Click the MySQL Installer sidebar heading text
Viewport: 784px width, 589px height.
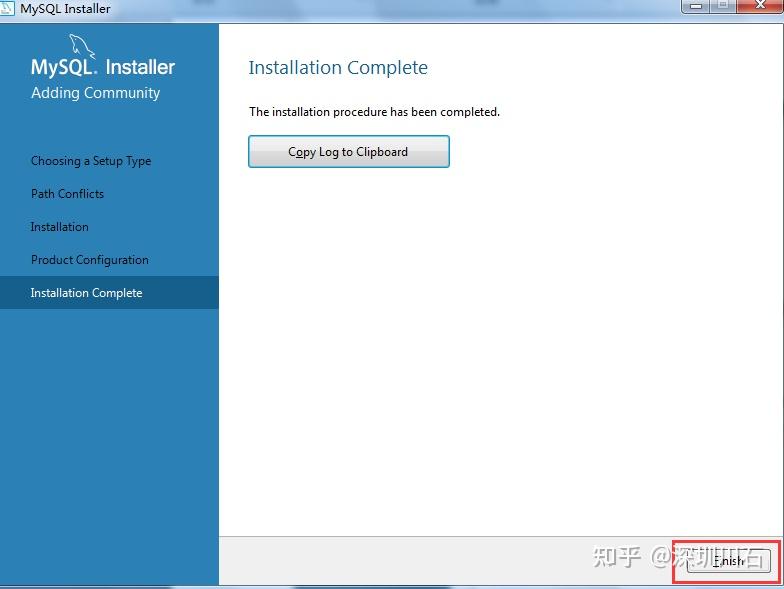[103, 67]
